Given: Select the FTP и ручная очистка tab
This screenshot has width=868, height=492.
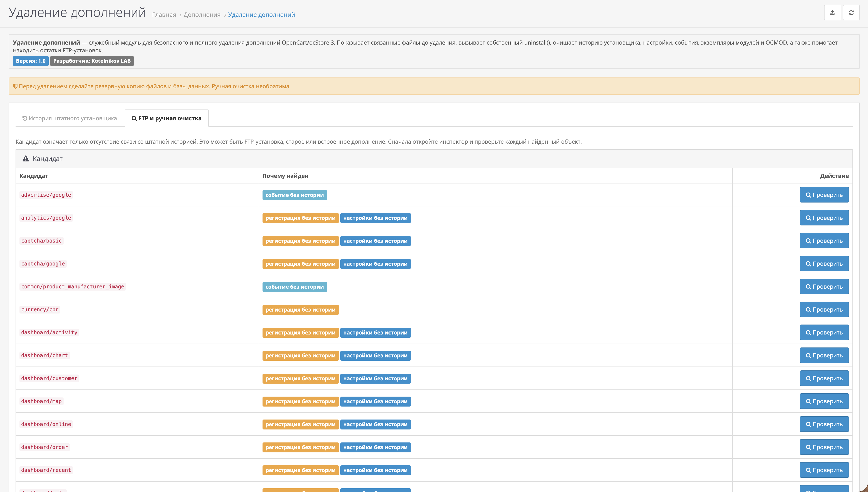Looking at the screenshot, I should [x=167, y=118].
